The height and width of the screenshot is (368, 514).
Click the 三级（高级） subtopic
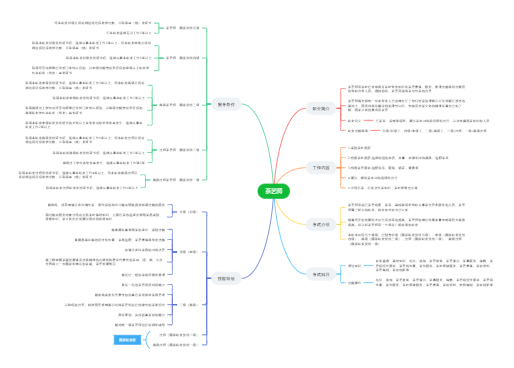[189, 305]
